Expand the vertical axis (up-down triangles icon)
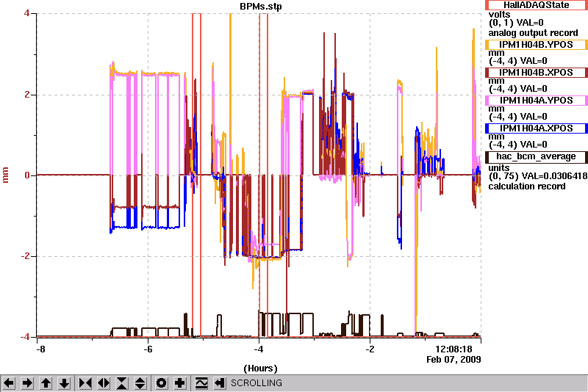The image size is (588, 392). point(140,383)
